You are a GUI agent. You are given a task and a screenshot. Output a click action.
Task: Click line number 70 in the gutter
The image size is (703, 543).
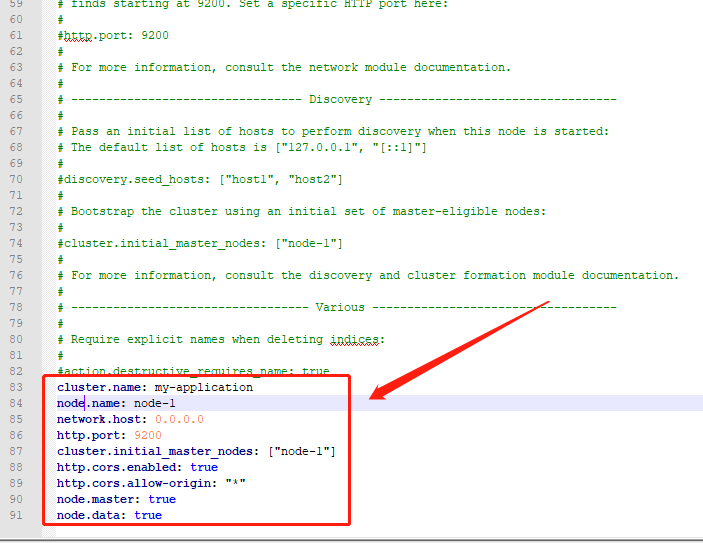[x=16, y=179]
